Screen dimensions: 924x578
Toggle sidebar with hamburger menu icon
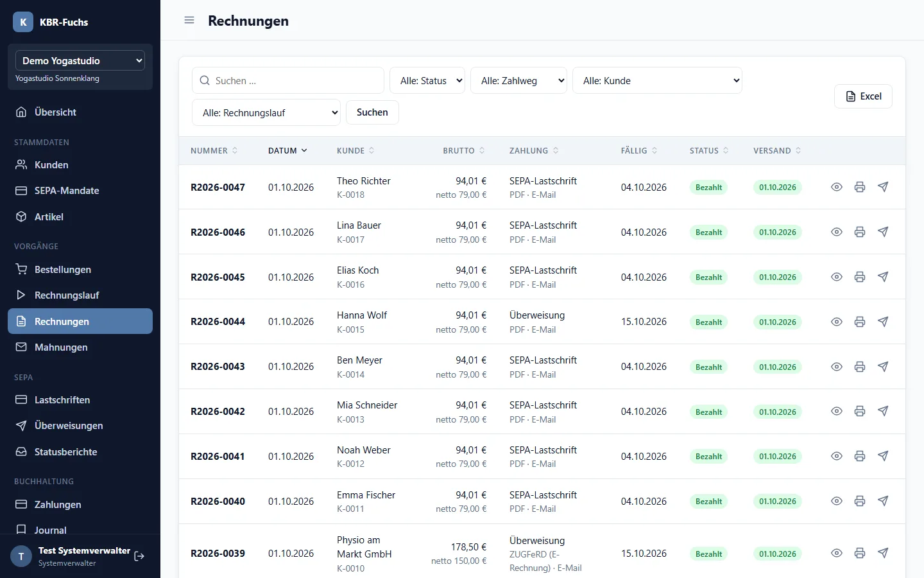(x=189, y=20)
